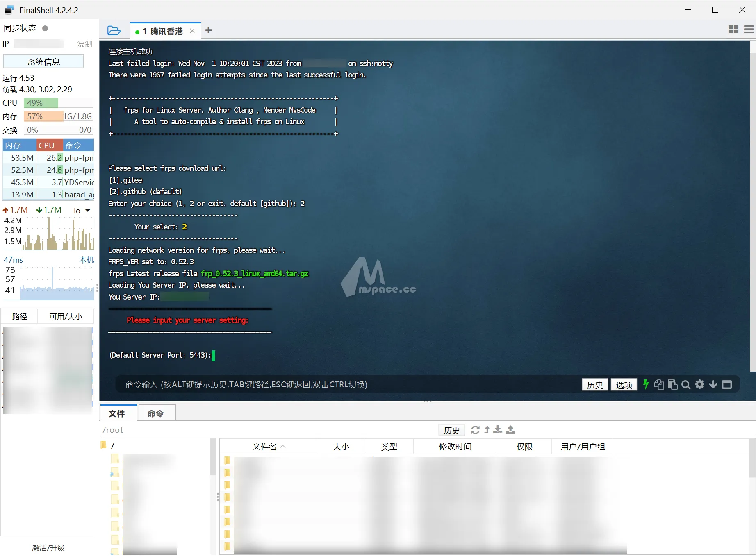Sort by 类型 column header

389,447
